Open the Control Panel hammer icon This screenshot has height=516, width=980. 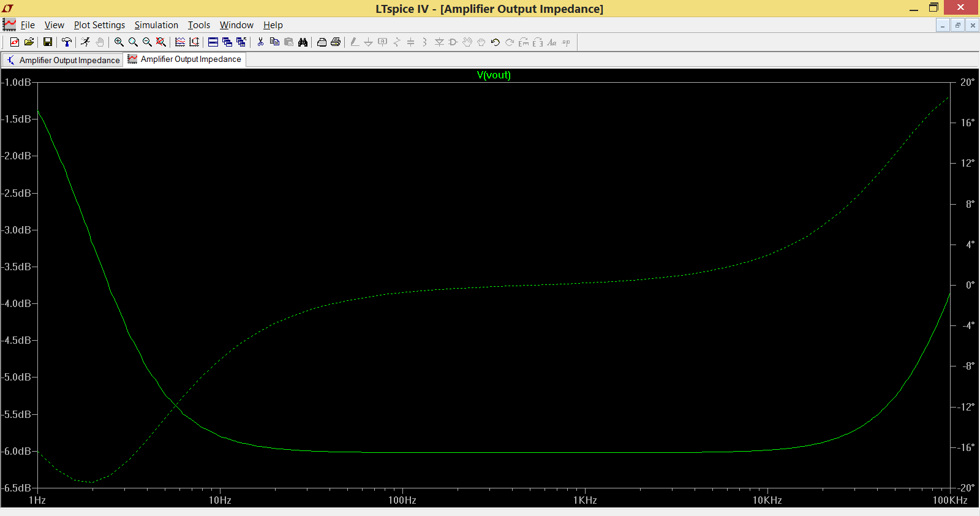click(67, 42)
